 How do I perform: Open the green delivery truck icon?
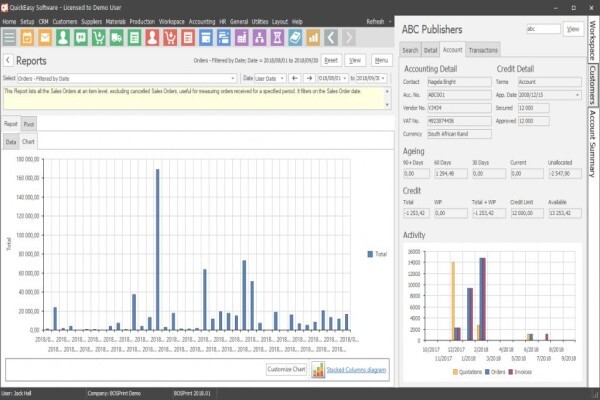pyautogui.click(x=116, y=38)
